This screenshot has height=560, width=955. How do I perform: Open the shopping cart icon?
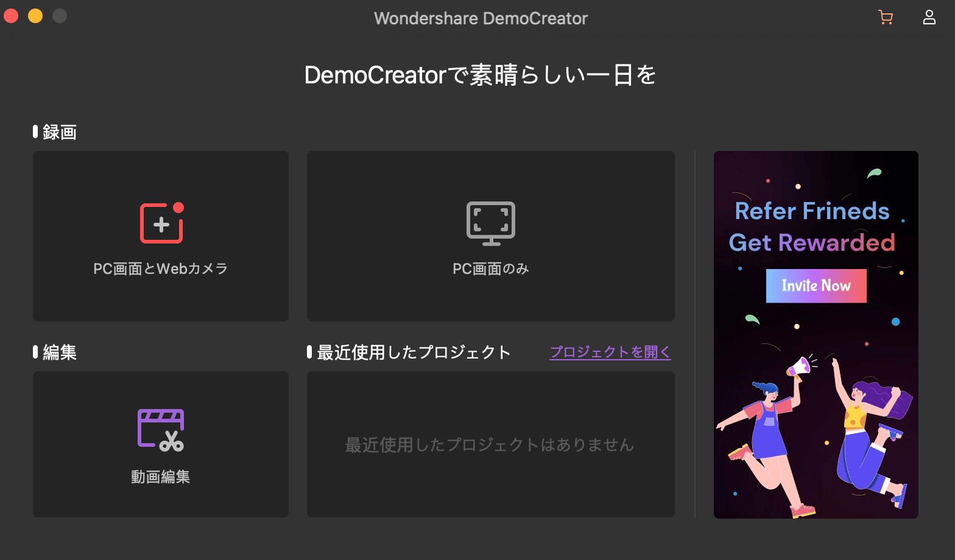(x=886, y=17)
